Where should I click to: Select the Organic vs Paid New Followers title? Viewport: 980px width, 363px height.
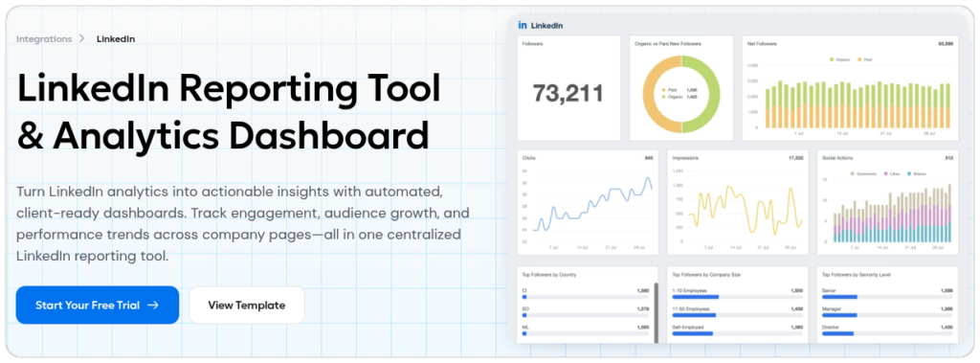click(667, 44)
